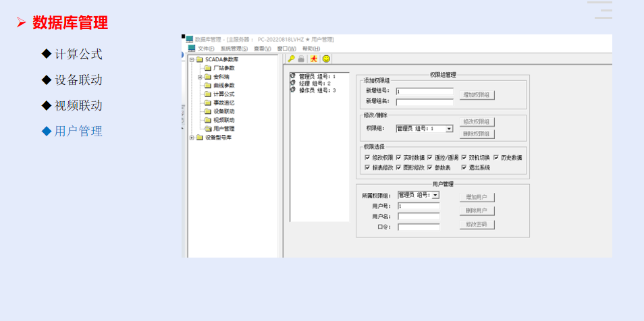Click the yellow key login icon
Viewport: 644px width, 321px height.
[291, 59]
